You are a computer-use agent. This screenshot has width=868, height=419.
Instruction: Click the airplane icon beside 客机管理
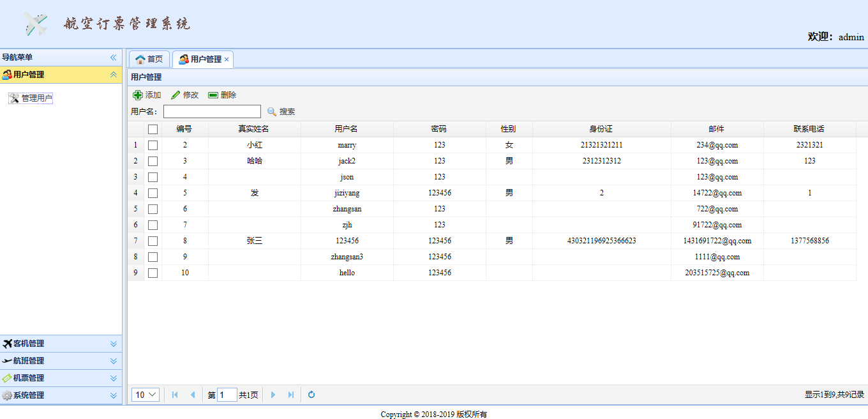coord(7,344)
